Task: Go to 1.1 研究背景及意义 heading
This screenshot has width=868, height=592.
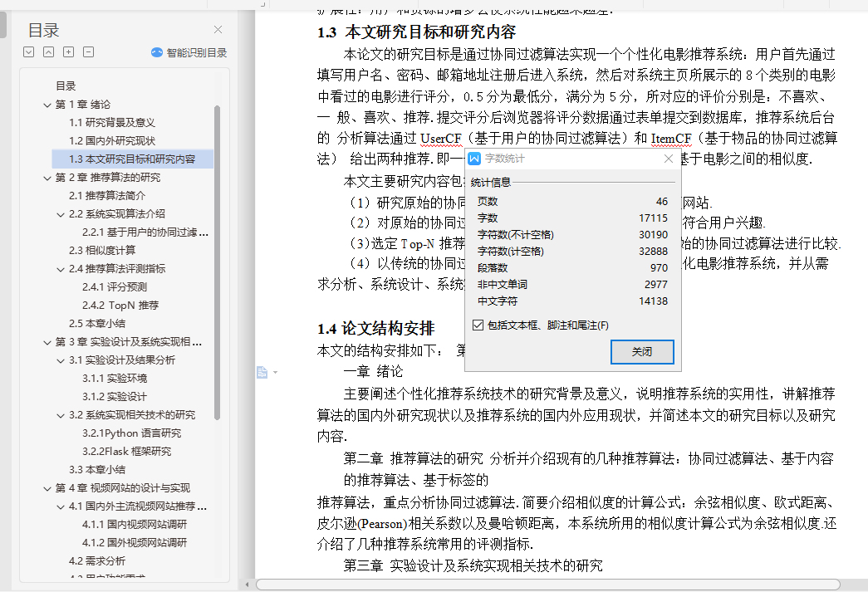Action: [x=112, y=122]
